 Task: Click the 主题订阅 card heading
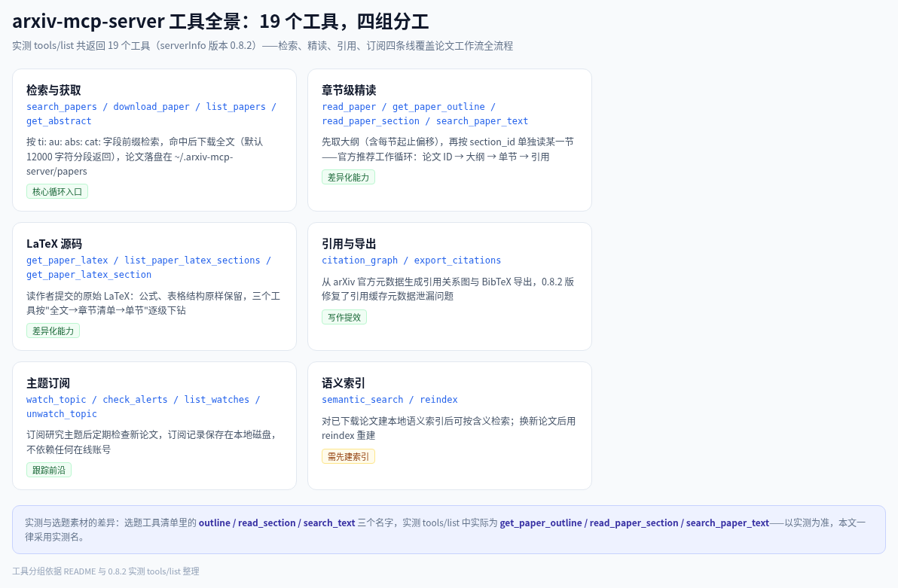[x=48, y=383]
